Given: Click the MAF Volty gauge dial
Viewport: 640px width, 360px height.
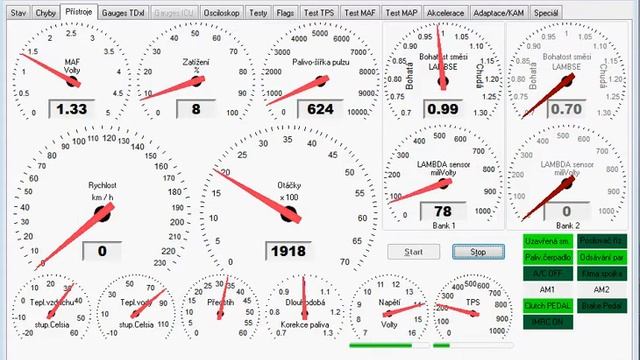Looking at the screenshot, I should 72,71.
